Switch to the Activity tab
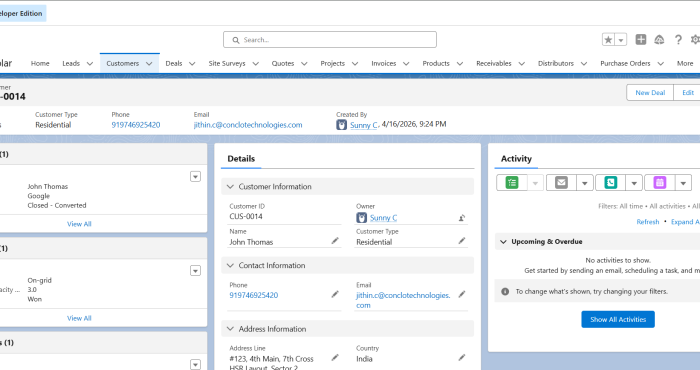 [x=516, y=159]
